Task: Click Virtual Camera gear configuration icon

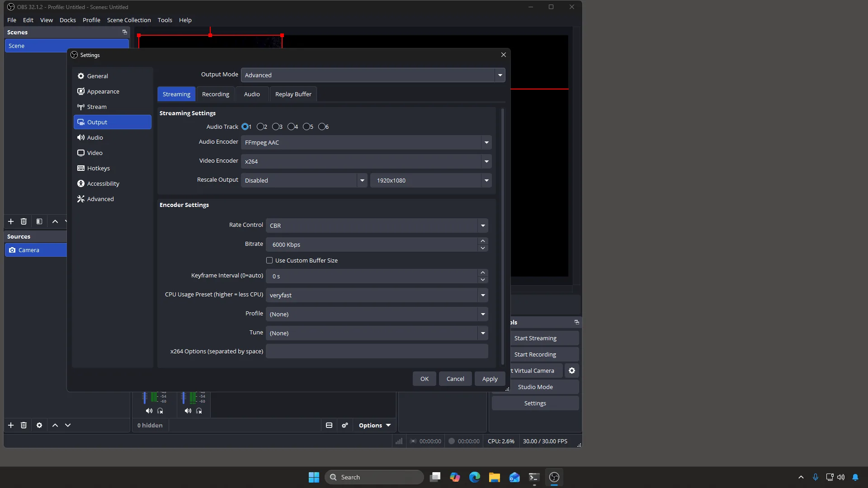Action: click(572, 371)
